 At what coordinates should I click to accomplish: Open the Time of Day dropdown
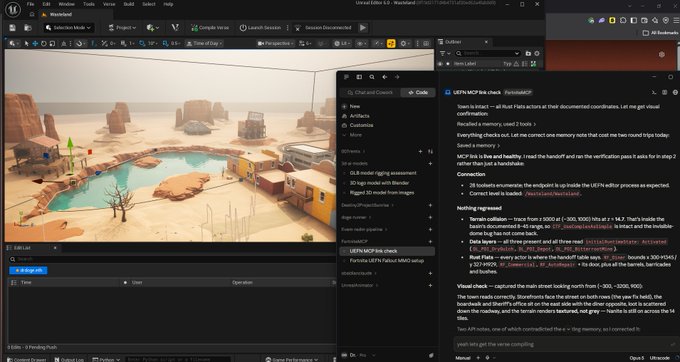coord(204,43)
